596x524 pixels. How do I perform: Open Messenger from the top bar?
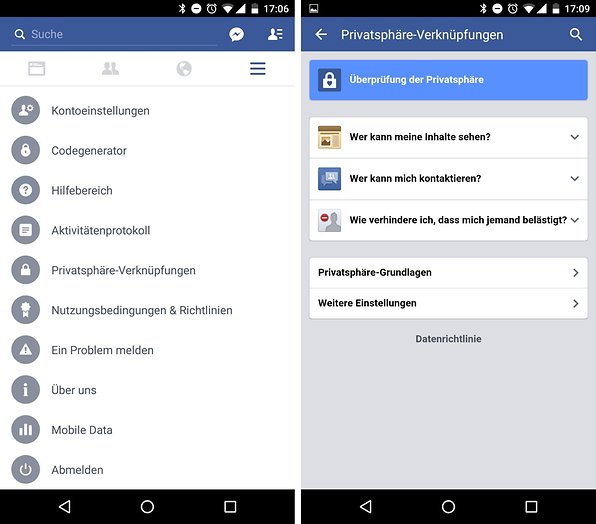pyautogui.click(x=236, y=35)
